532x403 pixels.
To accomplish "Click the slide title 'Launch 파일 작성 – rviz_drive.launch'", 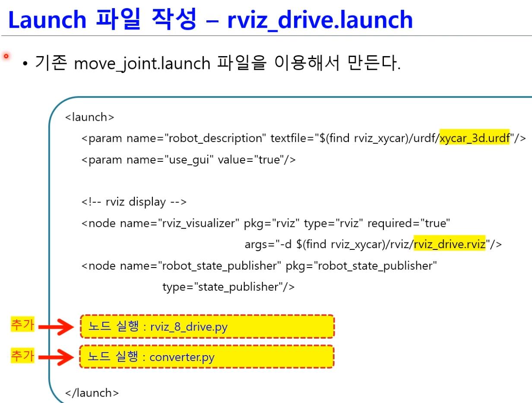I will click(210, 19).
